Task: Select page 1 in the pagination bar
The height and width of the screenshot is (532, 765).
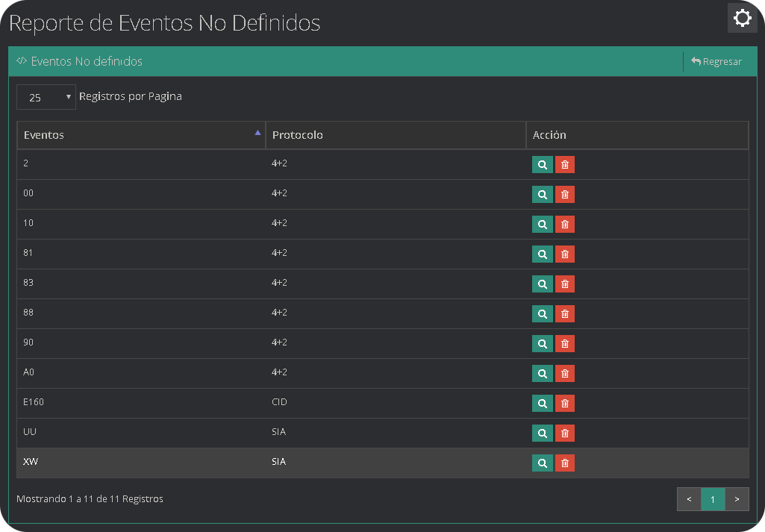Action: tap(713, 498)
